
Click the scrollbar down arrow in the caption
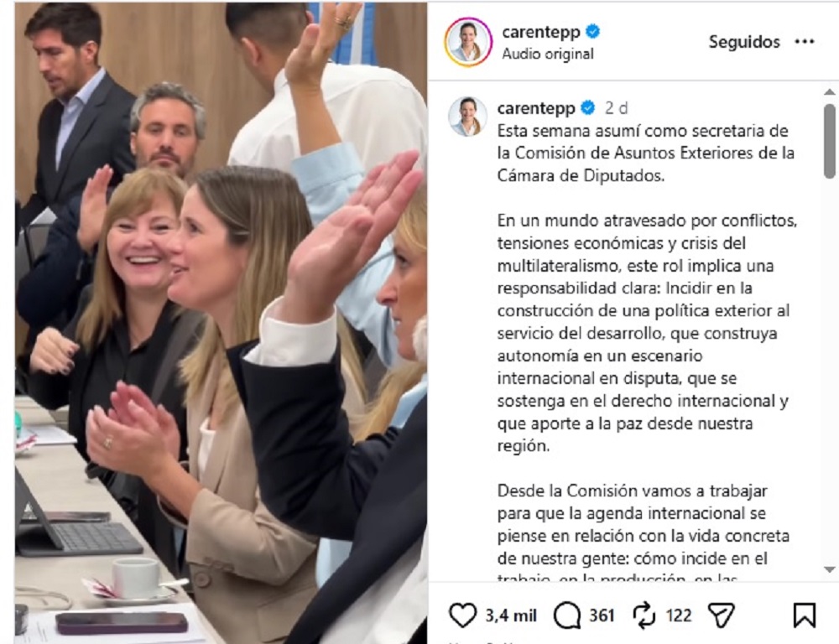[x=830, y=569]
